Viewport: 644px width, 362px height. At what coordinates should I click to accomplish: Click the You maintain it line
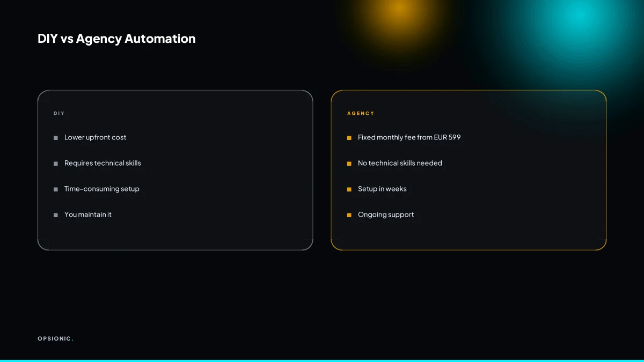88,215
